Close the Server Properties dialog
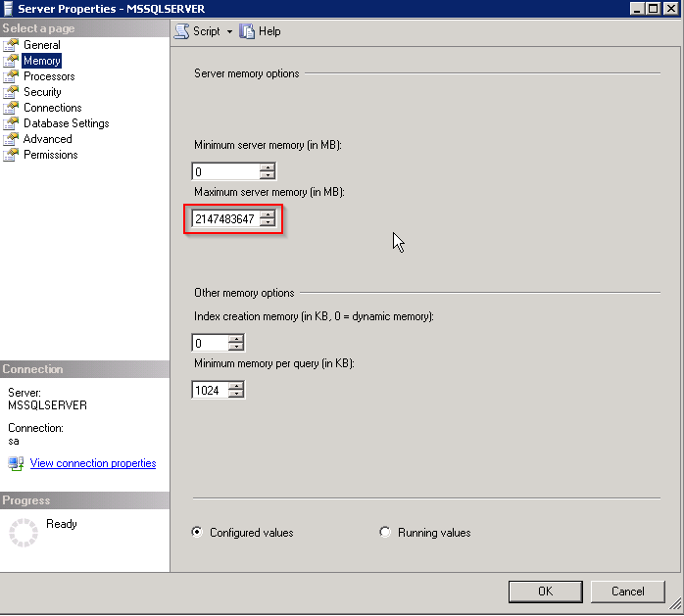The width and height of the screenshot is (684, 616). [x=671, y=8]
